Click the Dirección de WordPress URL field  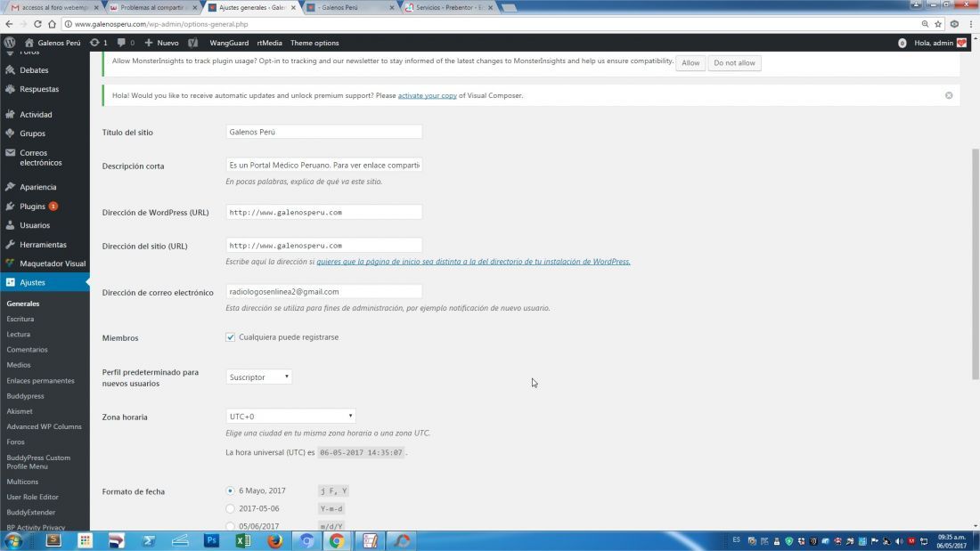323,213
